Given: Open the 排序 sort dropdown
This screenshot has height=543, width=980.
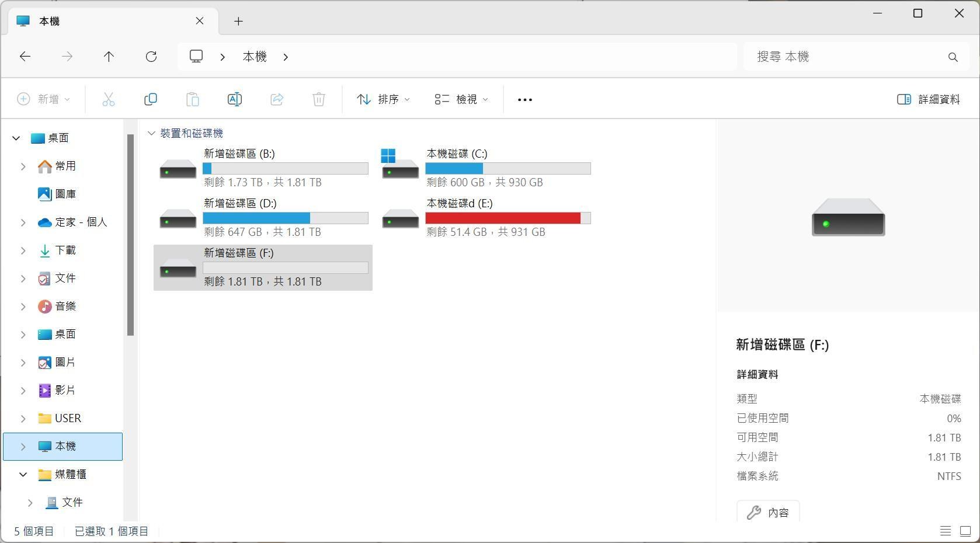Looking at the screenshot, I should (383, 99).
